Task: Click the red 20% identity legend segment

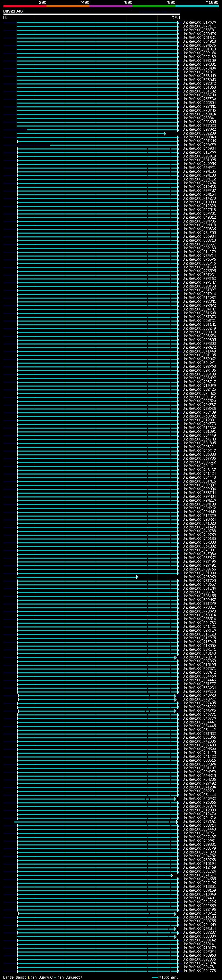Action: coord(25,6)
